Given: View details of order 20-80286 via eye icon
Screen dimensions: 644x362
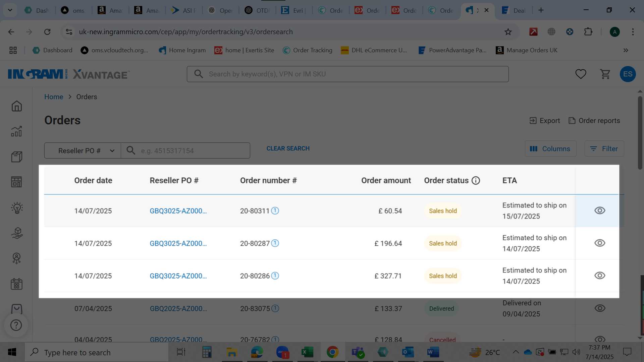Looking at the screenshot, I should click(600, 276).
